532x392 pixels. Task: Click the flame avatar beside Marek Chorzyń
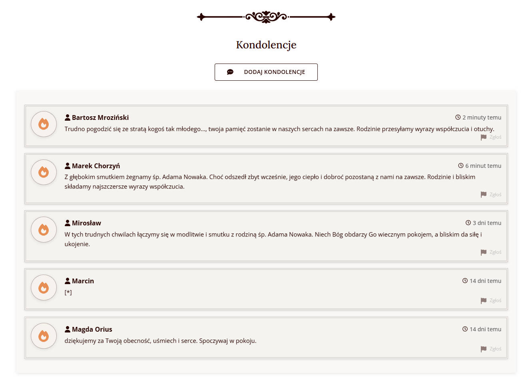point(44,172)
